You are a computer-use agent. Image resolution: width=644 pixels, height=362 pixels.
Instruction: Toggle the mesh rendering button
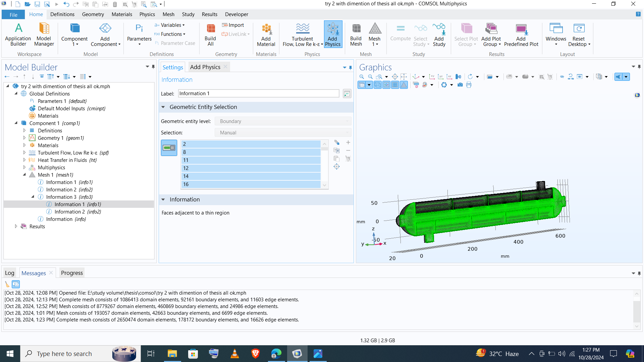(404, 85)
